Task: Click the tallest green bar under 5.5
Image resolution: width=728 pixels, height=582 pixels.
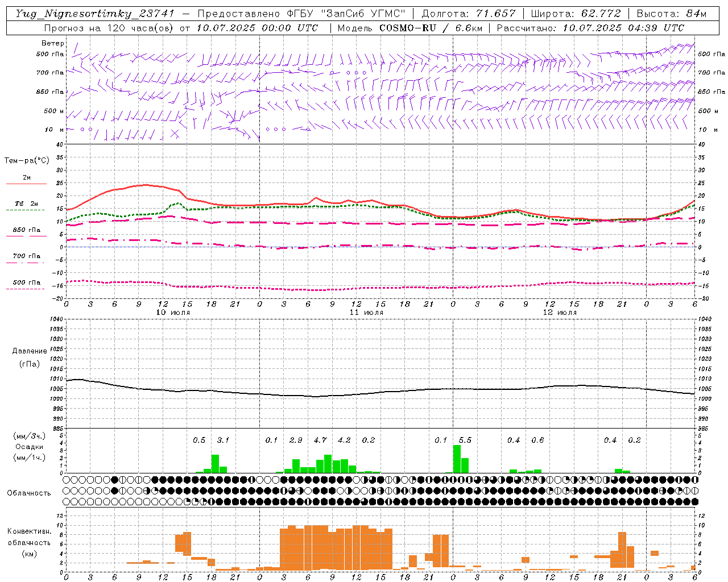Action: click(x=457, y=459)
